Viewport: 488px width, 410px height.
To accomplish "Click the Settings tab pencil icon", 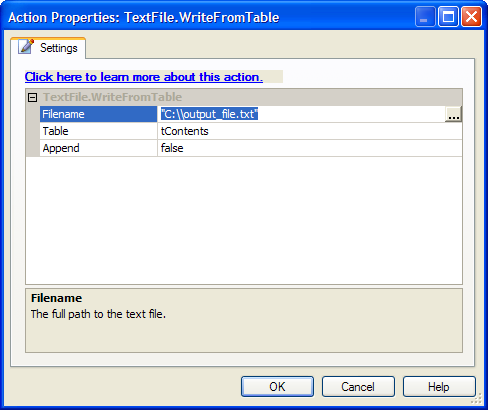I will (26, 46).
